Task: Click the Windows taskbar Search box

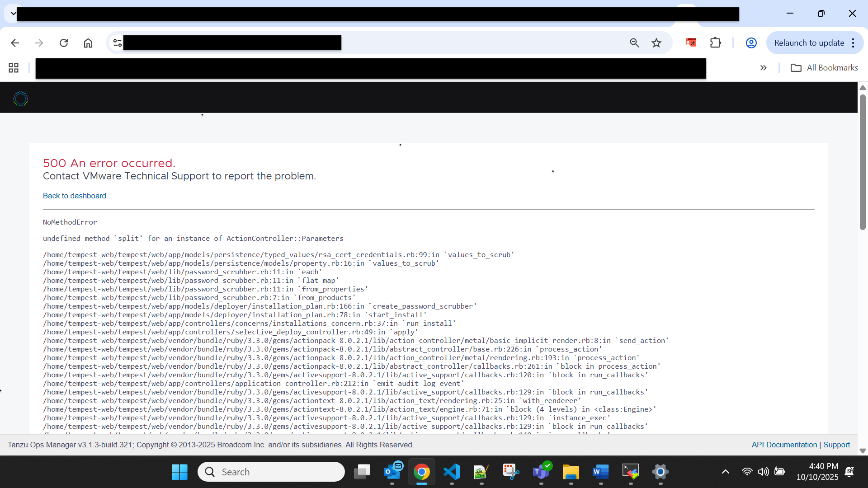Action: click(271, 472)
